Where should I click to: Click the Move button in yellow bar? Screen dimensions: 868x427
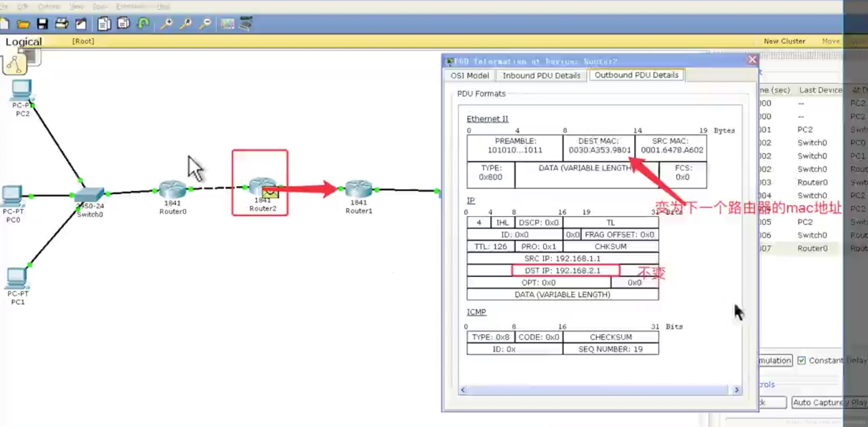pyautogui.click(x=831, y=41)
